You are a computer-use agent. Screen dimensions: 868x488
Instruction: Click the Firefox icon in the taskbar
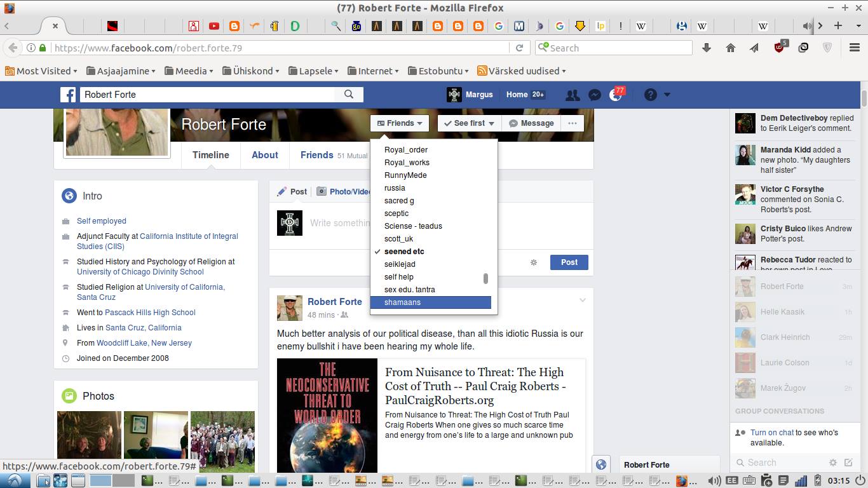coord(681,481)
